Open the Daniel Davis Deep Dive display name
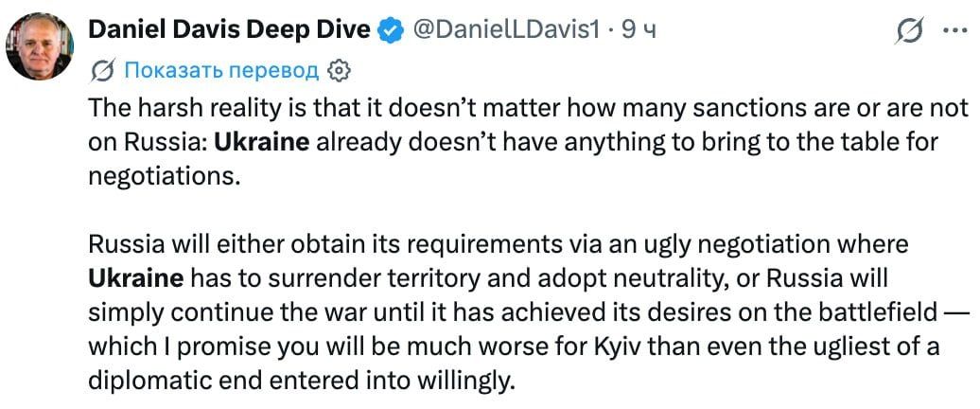Viewport: 980px width, 409px height. tap(229, 30)
